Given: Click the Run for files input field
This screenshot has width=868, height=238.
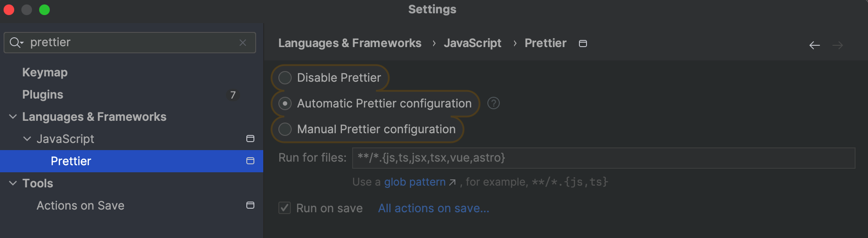Looking at the screenshot, I should point(603,158).
